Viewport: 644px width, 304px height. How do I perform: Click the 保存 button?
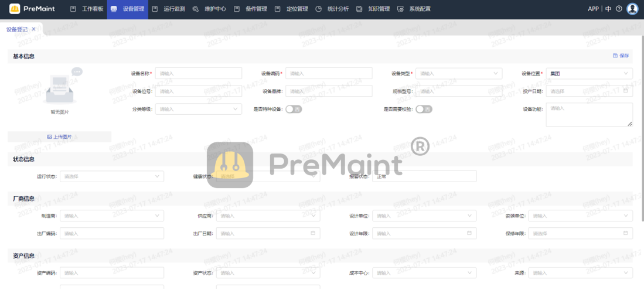[621, 56]
